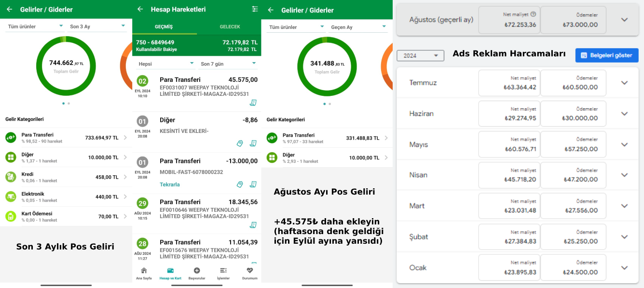The image size is (644, 288).
Task: Open Geçen Ay period dropdown
Action: click(x=359, y=27)
